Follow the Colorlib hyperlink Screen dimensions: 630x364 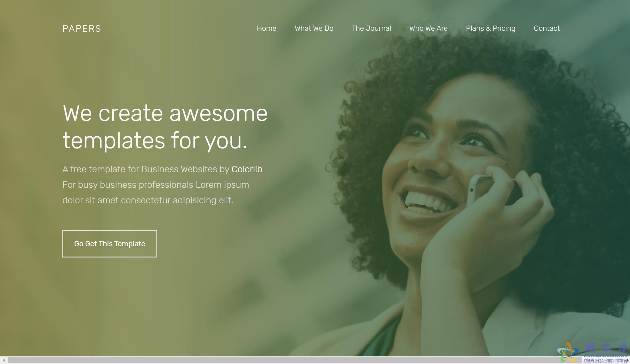(247, 169)
